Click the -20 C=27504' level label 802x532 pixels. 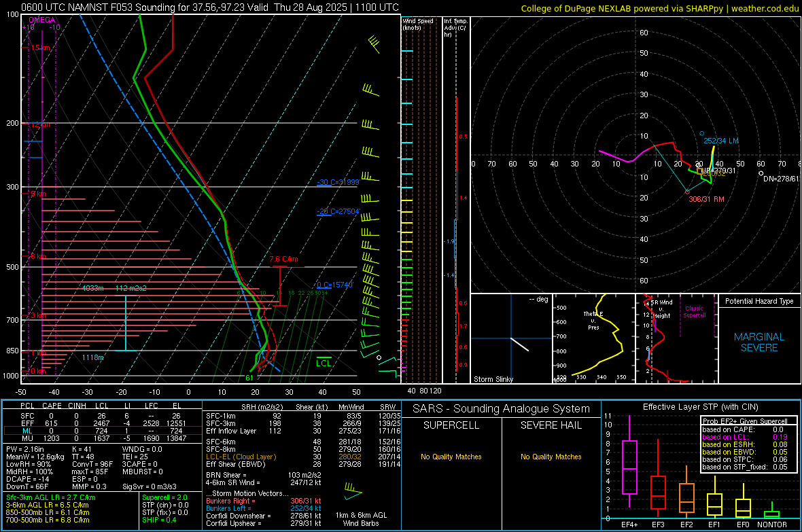click(338, 211)
